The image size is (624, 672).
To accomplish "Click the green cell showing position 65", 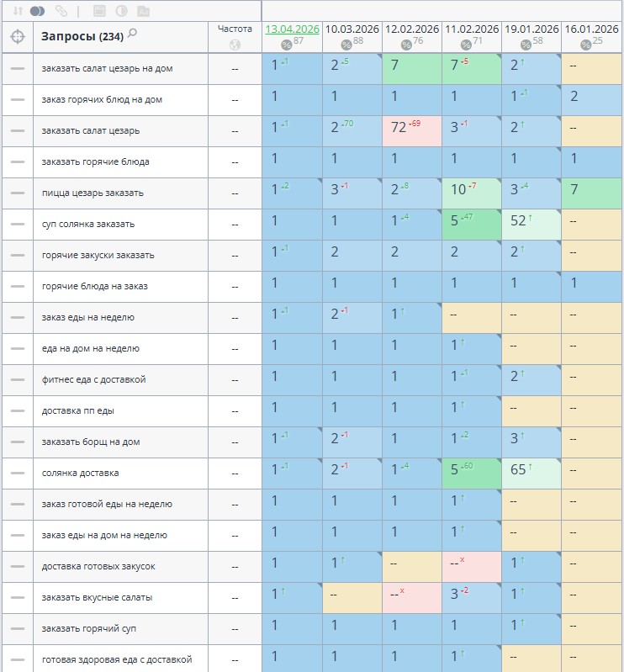I will click(x=531, y=474).
